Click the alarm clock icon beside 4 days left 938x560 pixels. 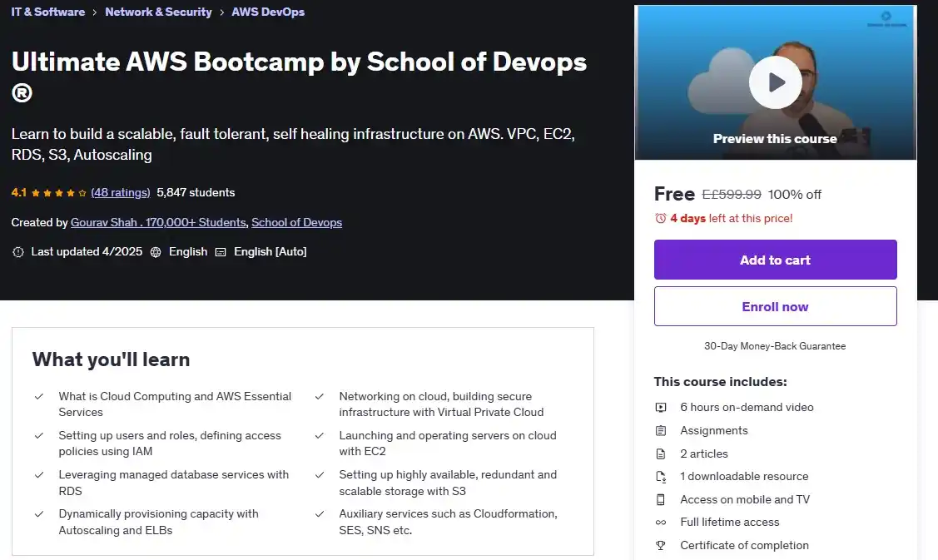coord(661,218)
